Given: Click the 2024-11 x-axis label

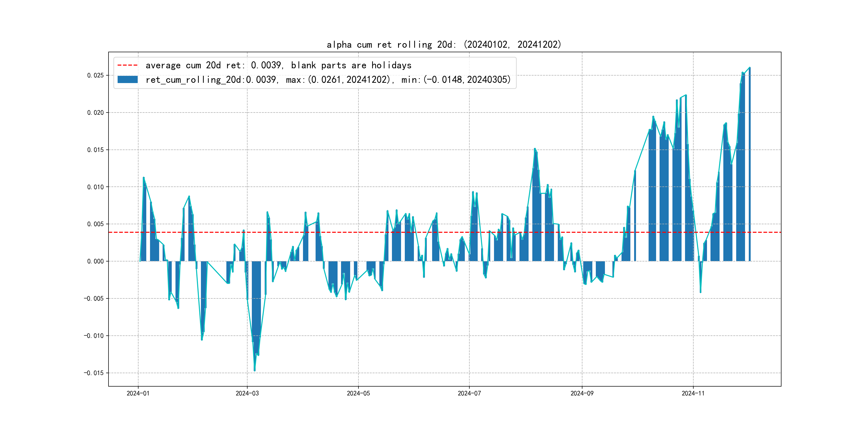Looking at the screenshot, I should (x=693, y=393).
